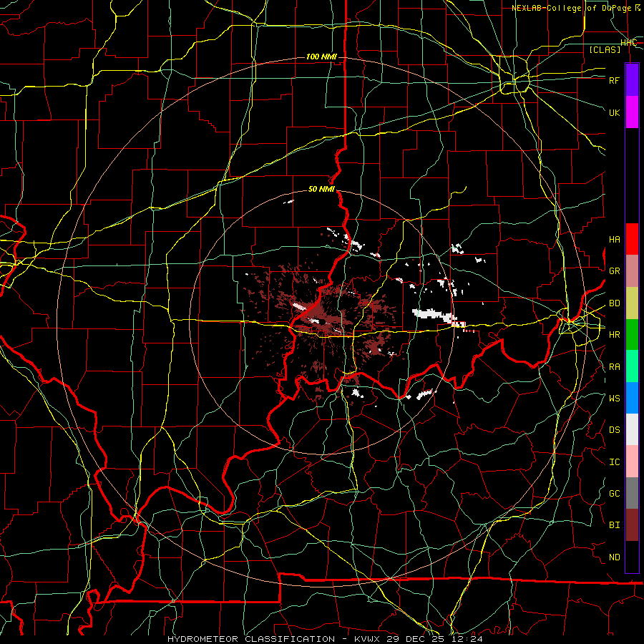Click the BD legend label
Viewport: 644px width, 644px height.
615,303
